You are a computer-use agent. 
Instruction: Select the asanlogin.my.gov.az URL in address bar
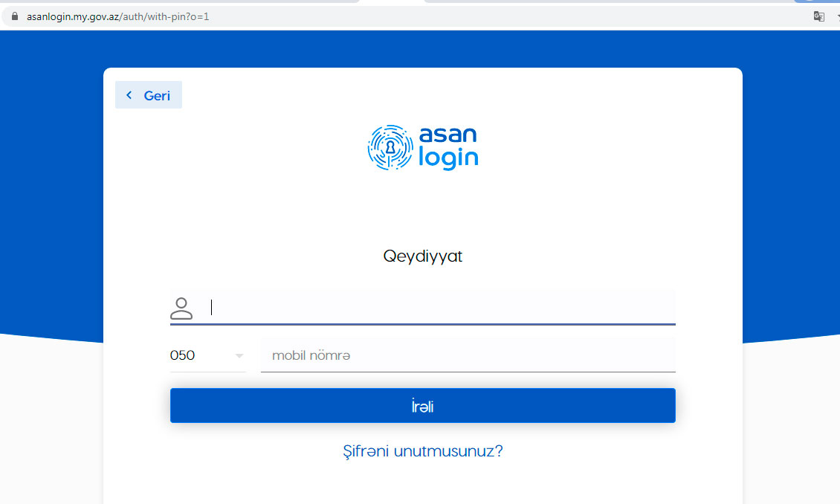117,16
